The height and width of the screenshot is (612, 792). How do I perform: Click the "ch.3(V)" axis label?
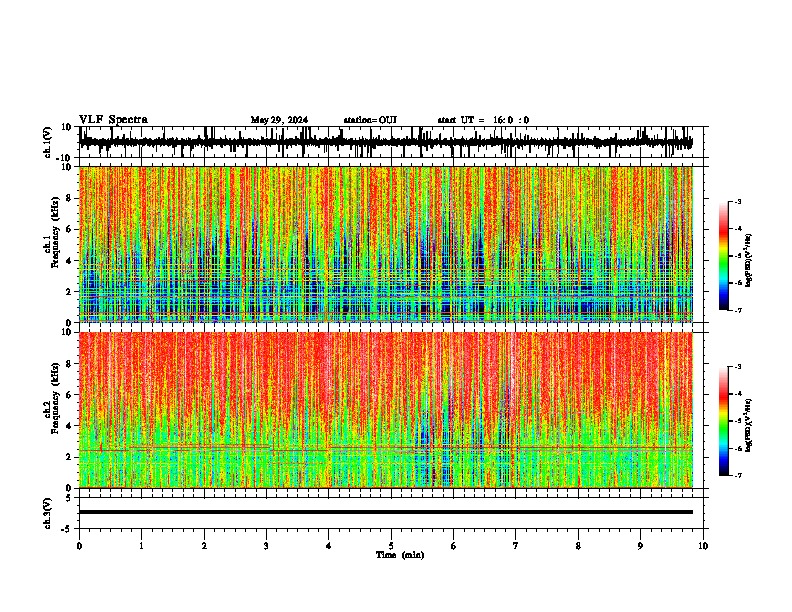48,513
